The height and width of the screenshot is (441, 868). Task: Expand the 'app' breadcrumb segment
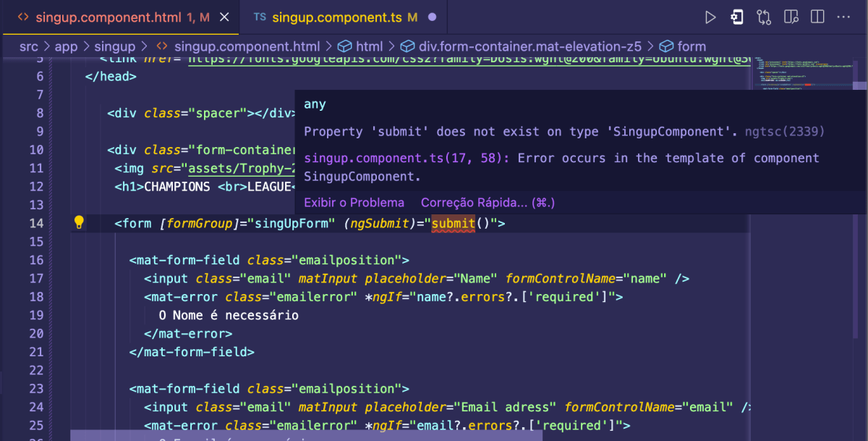66,46
